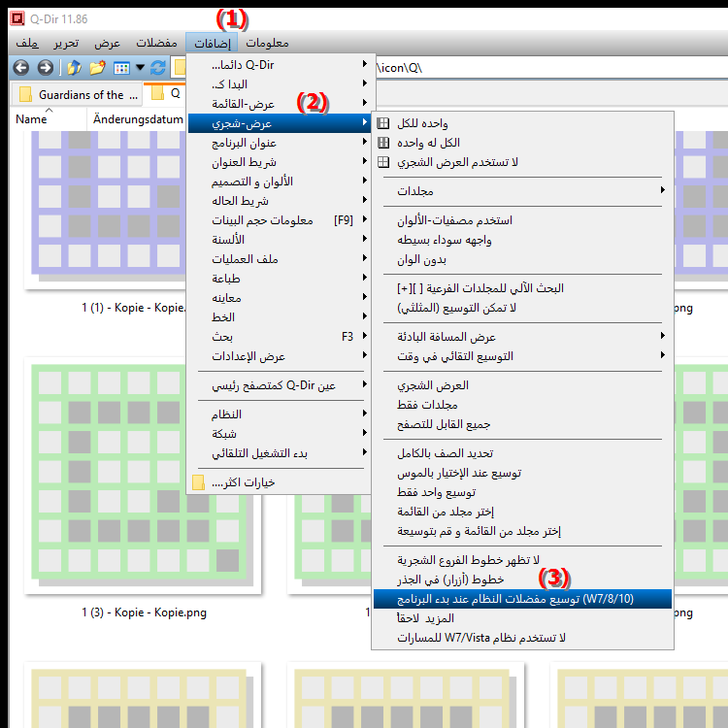The height and width of the screenshot is (728, 728).
Task: Click خيارات اكثر menu entry
Action: tap(279, 482)
